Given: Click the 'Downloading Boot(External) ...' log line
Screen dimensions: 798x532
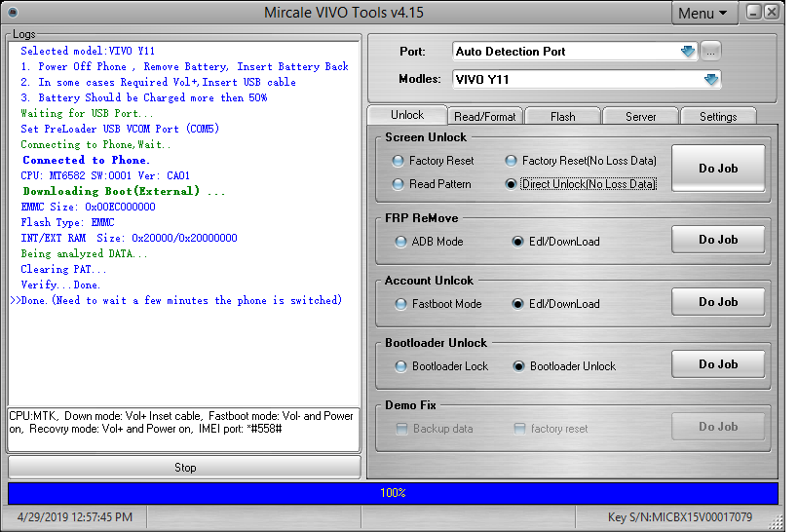Looking at the screenshot, I should click(x=124, y=191).
